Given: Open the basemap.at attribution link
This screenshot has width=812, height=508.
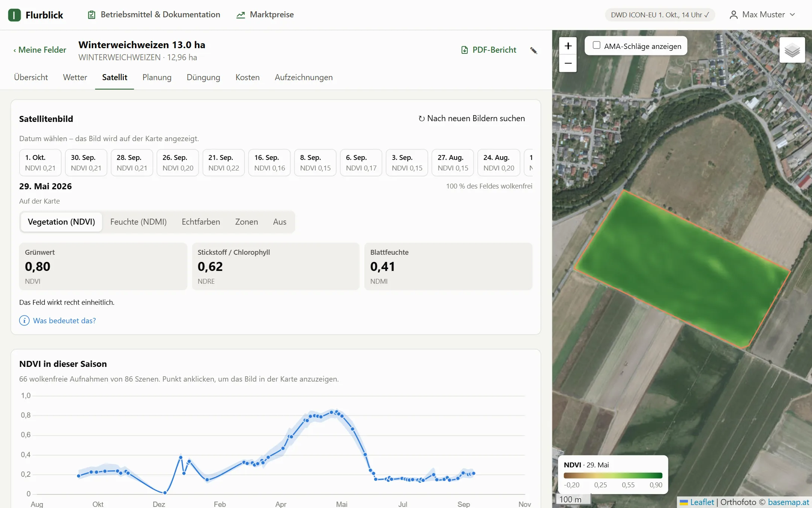Looking at the screenshot, I should point(788,502).
